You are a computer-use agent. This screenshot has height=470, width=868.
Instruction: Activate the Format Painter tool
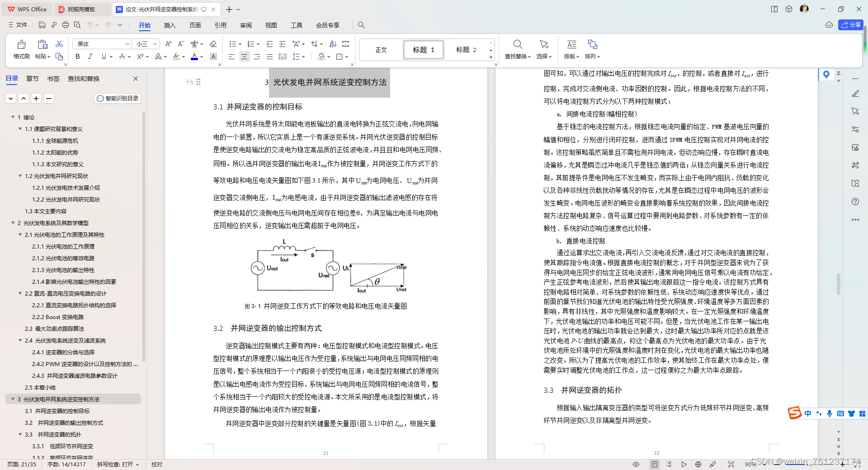click(x=21, y=49)
